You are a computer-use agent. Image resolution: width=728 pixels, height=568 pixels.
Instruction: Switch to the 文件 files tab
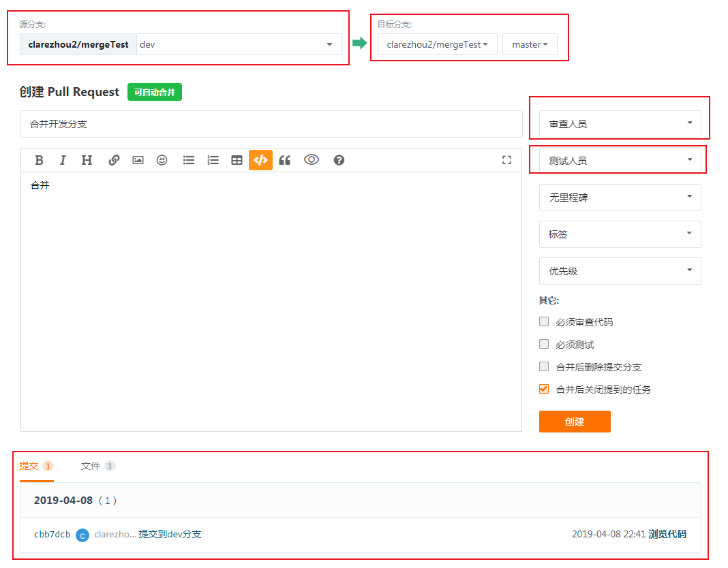97,466
